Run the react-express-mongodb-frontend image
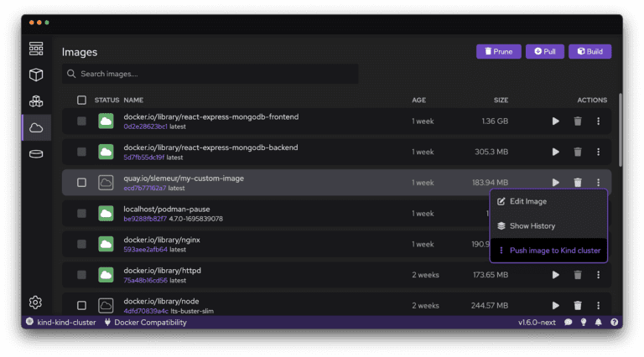 [555, 122]
